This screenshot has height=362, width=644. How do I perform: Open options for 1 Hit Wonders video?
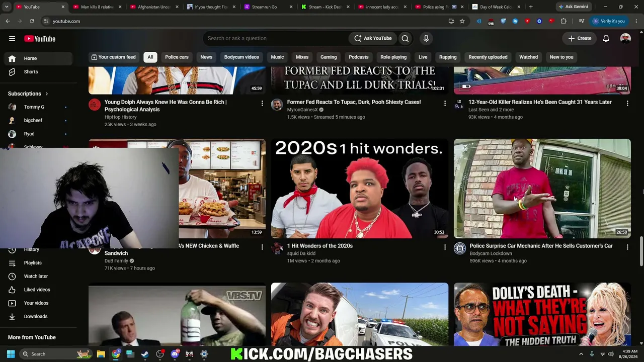(x=444, y=247)
